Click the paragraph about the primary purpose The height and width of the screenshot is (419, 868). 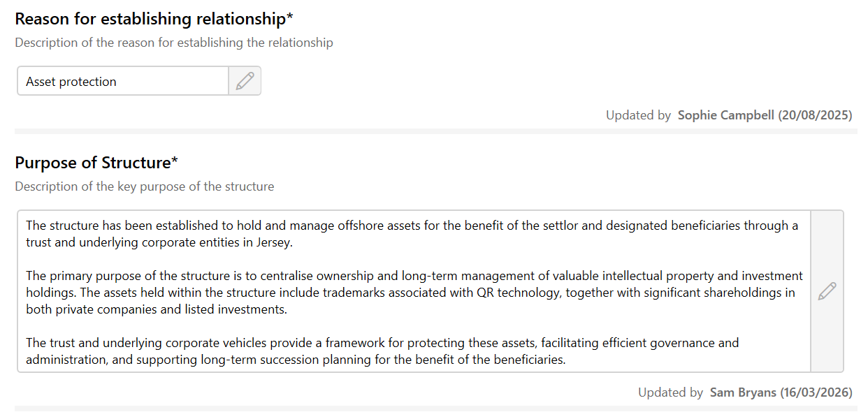click(x=412, y=293)
